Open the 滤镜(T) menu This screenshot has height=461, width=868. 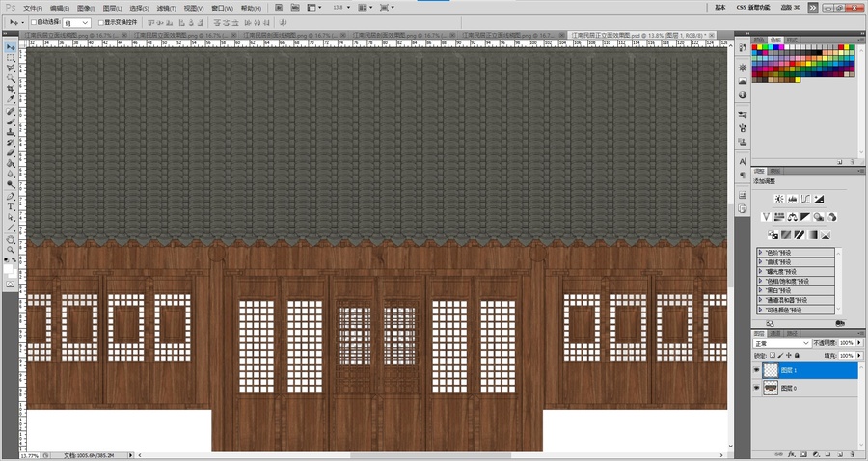(167, 9)
